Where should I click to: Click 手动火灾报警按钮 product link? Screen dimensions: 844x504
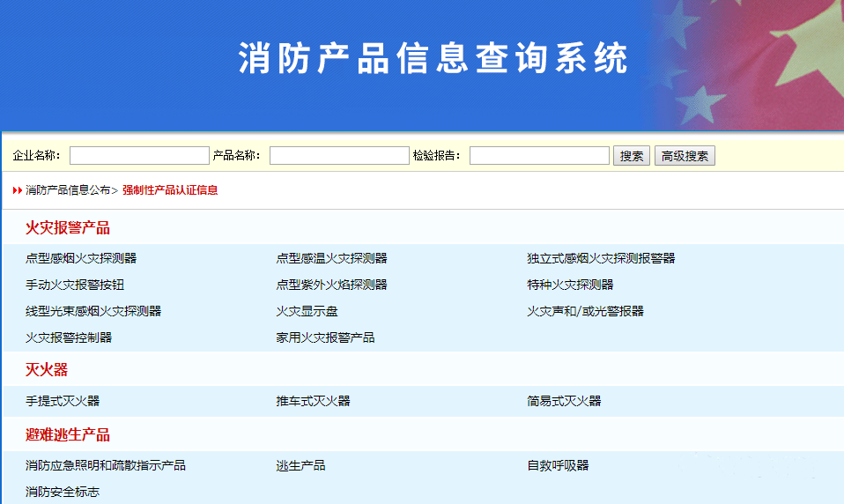75,285
